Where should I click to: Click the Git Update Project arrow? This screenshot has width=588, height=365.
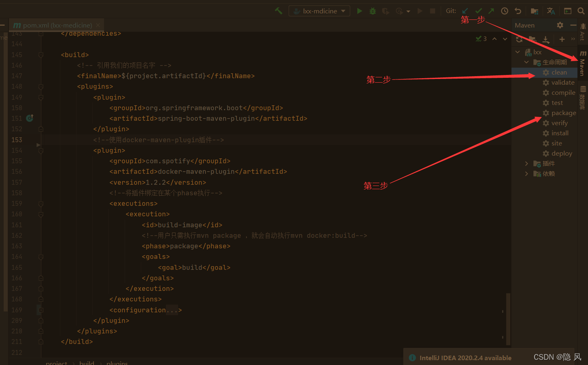[465, 11]
